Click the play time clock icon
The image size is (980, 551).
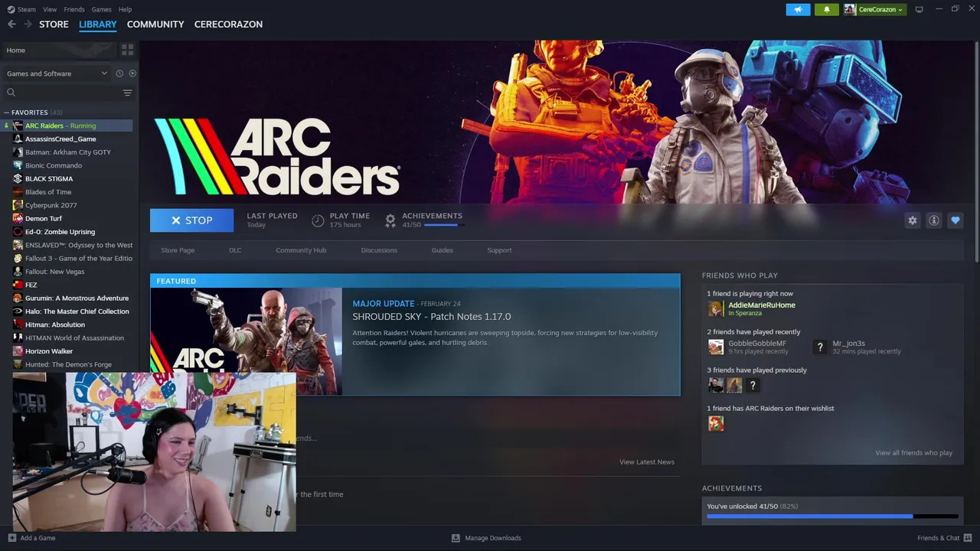(x=318, y=220)
